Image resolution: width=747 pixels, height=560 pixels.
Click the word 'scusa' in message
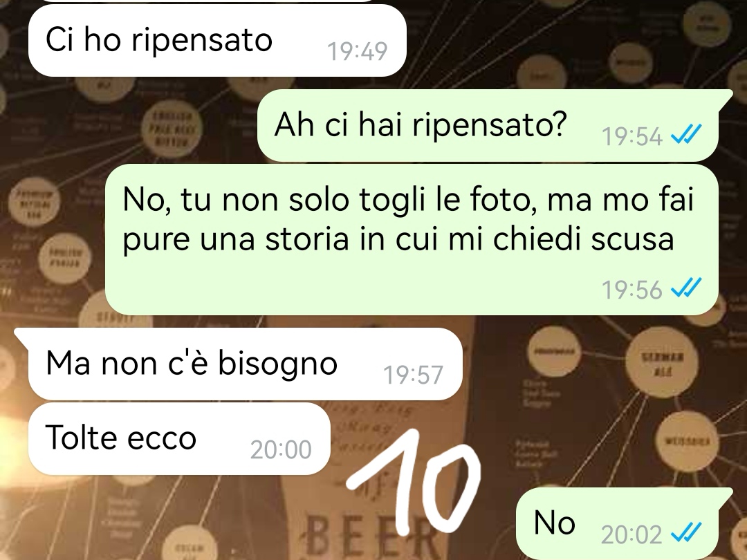click(633, 239)
